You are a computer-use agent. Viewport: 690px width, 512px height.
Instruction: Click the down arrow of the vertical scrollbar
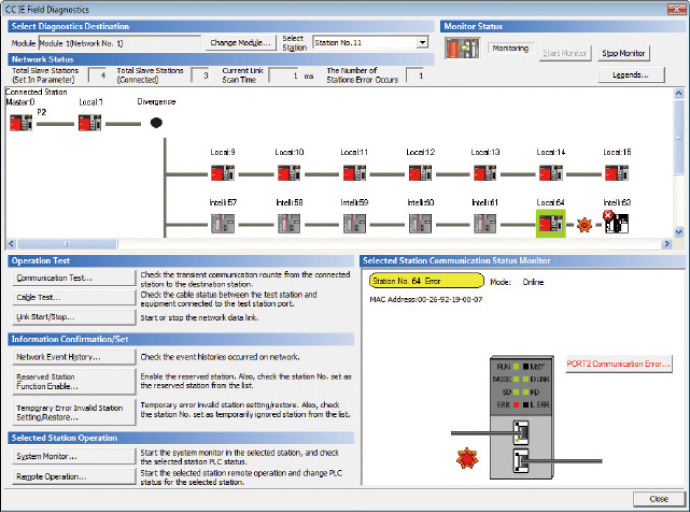(679, 232)
